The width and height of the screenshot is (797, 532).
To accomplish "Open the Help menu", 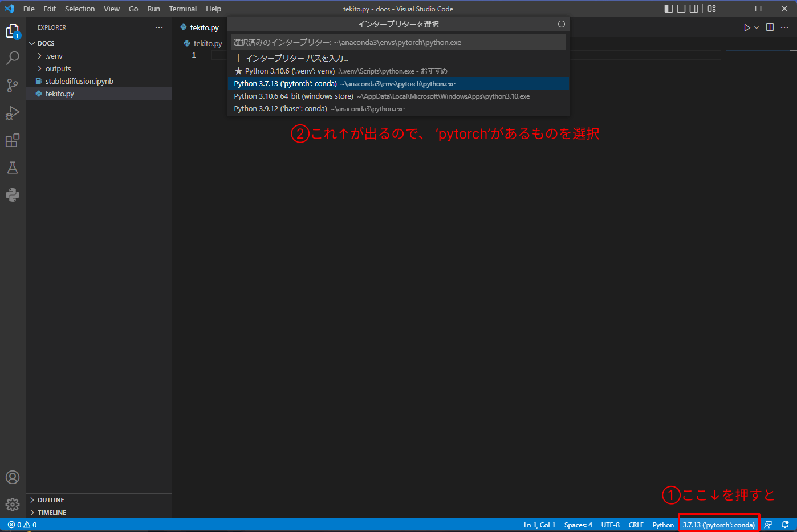I will 214,9.
